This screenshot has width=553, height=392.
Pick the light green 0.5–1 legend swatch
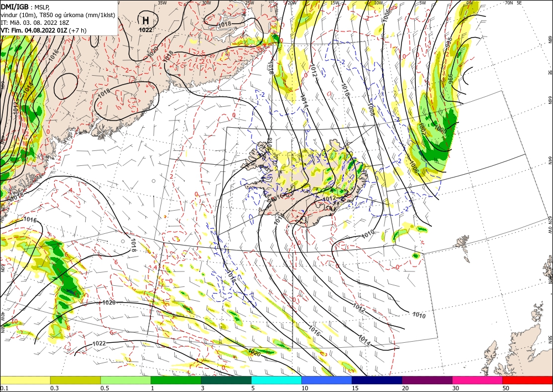[x=126, y=380]
